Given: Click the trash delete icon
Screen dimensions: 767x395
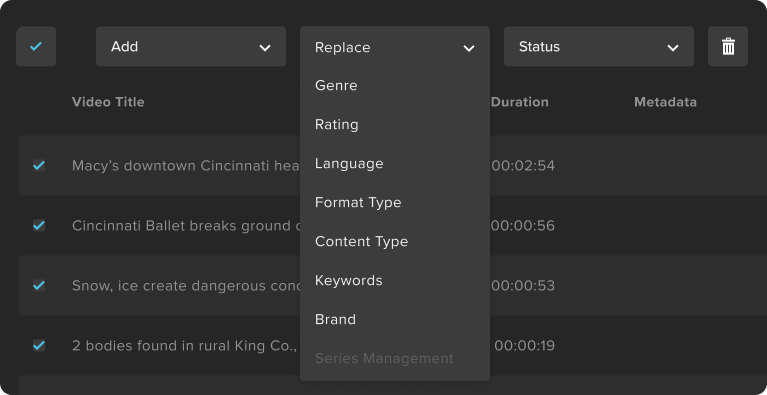Looking at the screenshot, I should 728,46.
